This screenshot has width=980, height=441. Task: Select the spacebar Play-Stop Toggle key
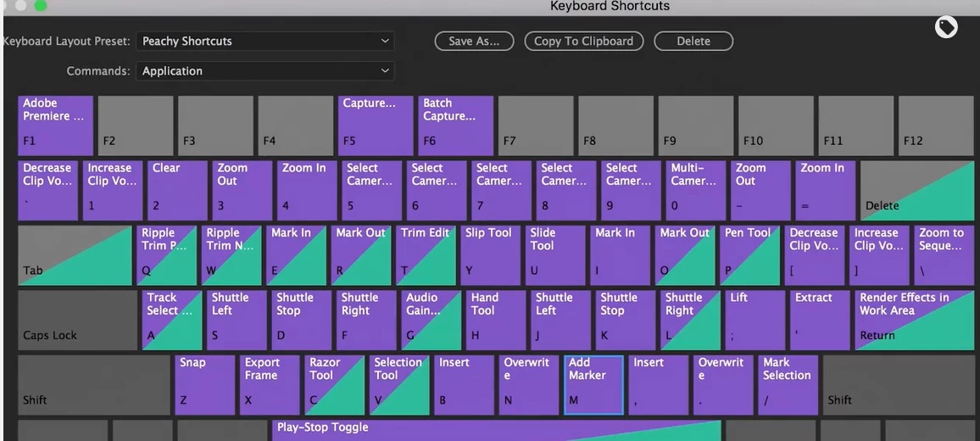click(496, 431)
